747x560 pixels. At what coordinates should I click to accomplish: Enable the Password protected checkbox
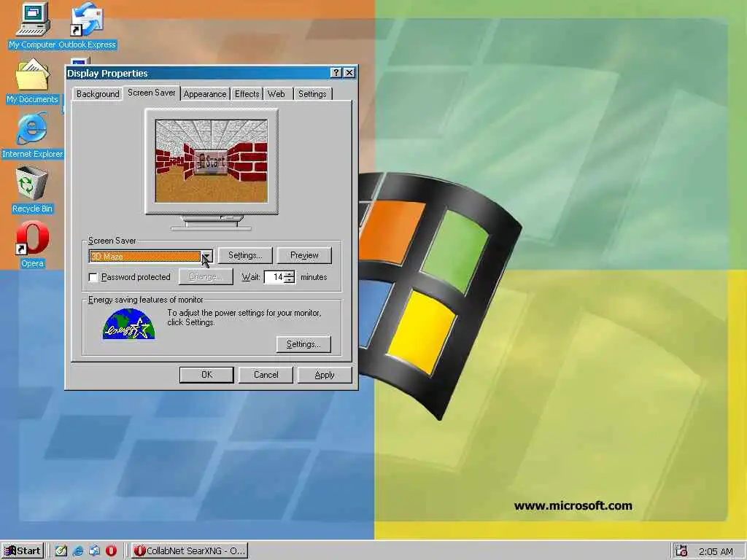[93, 277]
